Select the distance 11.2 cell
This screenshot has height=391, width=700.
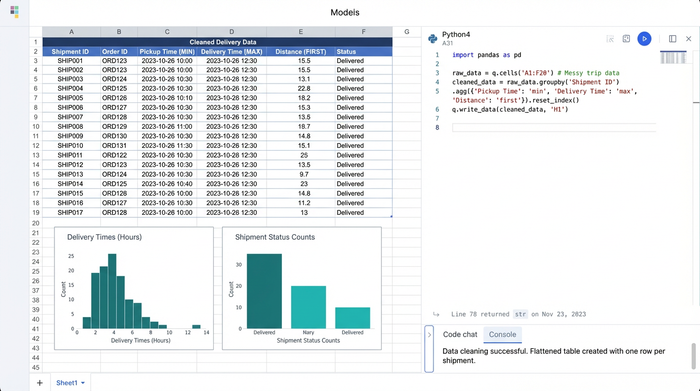pos(301,203)
